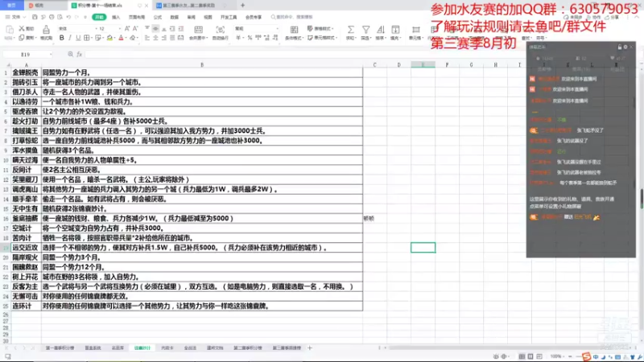
Task: Click the Name Box cell reference field
Action: tap(26, 54)
